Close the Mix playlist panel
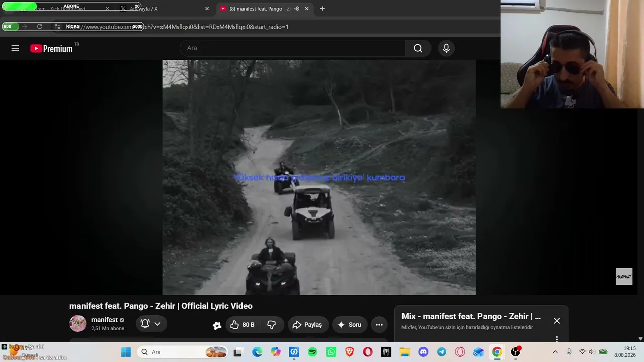This screenshot has height=362, width=644. [557, 321]
